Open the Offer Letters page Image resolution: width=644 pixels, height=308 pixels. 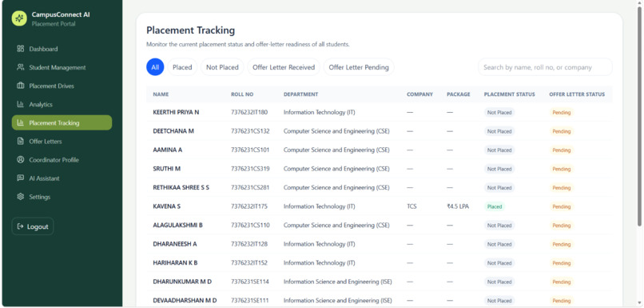pyautogui.click(x=62, y=142)
